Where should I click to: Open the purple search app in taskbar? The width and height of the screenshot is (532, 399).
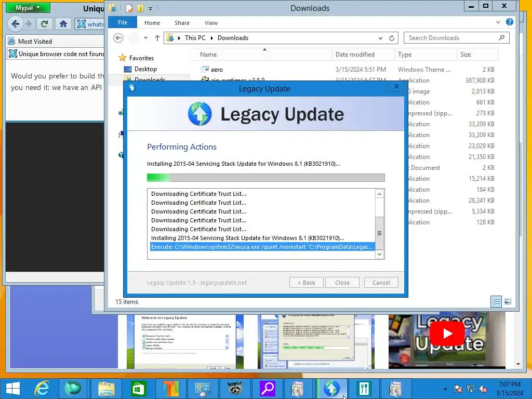[268, 389]
